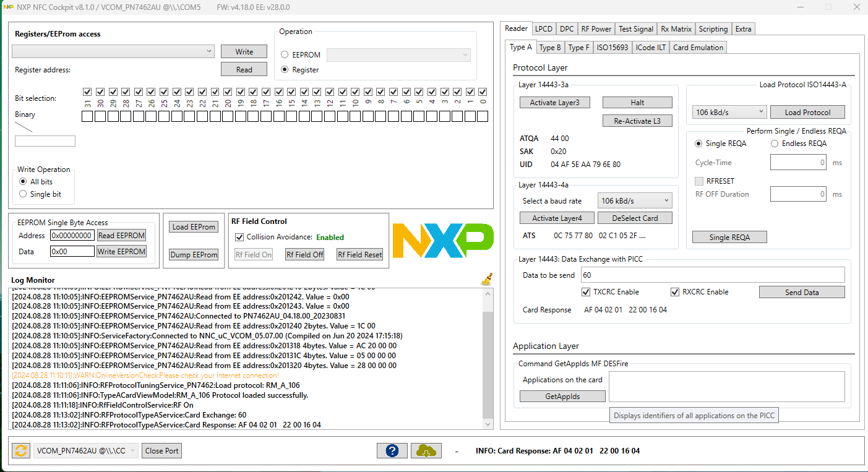Uncheck the Collision Avoidance checkbox
868x472 pixels.
tap(239, 238)
